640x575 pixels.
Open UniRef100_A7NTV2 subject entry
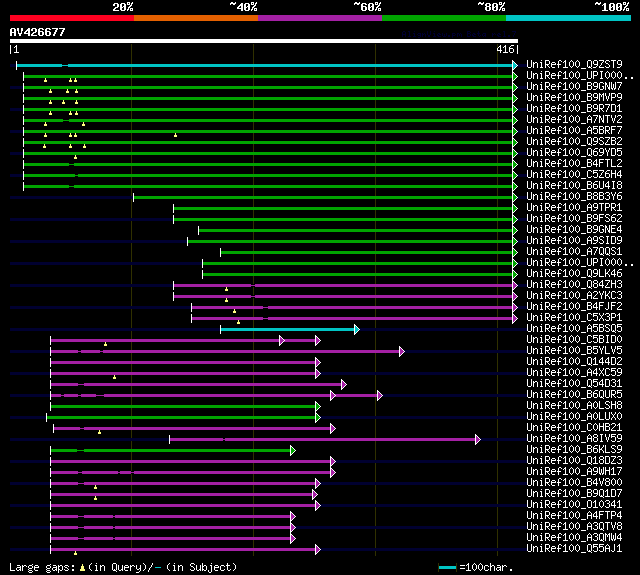click(574, 120)
